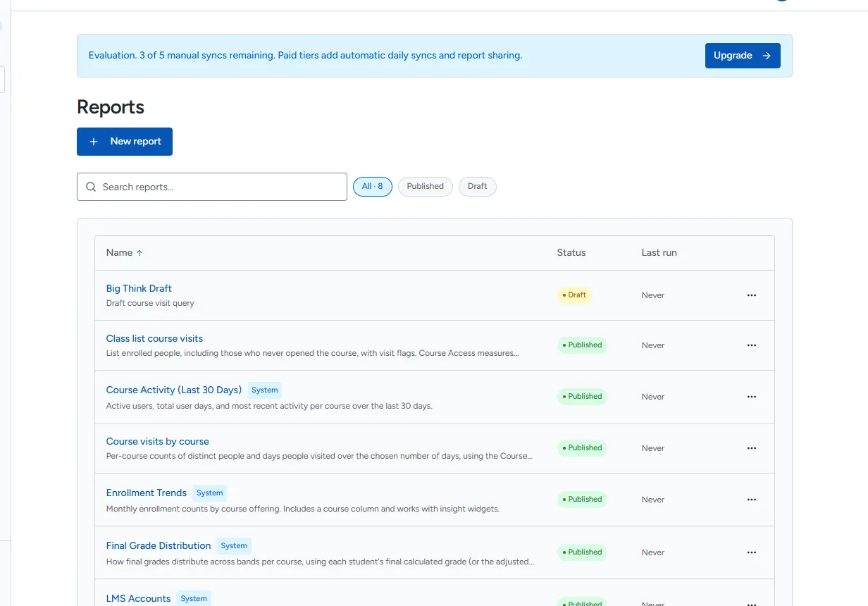
Task: Click description starting 'List enrolled people'
Action: [x=312, y=353]
